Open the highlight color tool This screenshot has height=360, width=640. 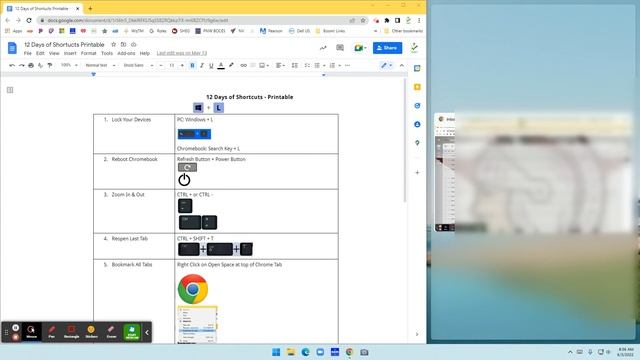pos(231,65)
